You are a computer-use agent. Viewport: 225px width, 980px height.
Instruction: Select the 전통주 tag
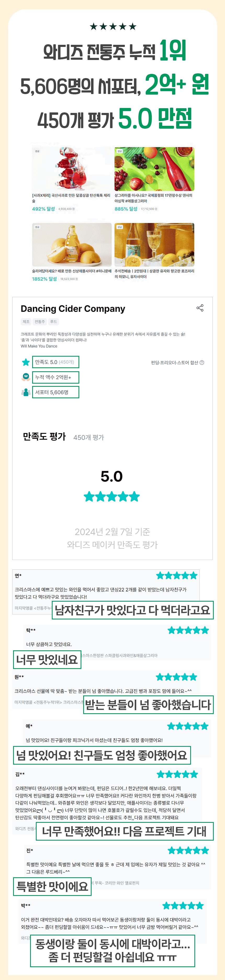(x=40, y=322)
